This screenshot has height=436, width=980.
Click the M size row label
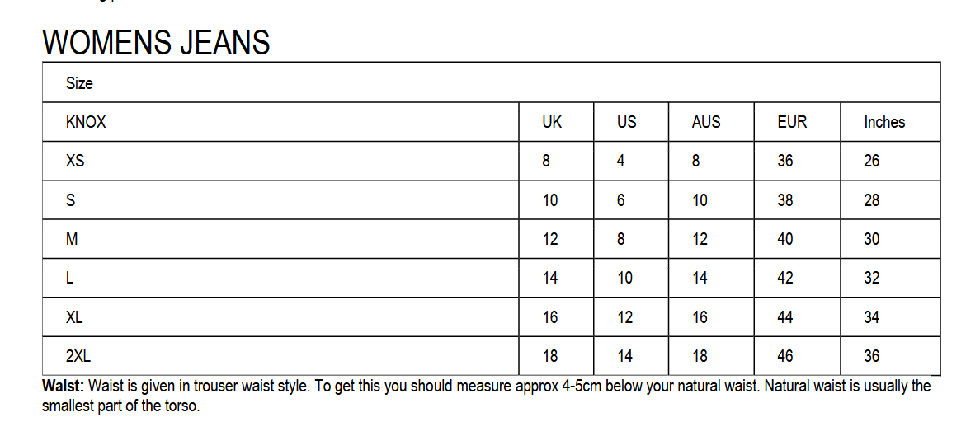click(72, 239)
